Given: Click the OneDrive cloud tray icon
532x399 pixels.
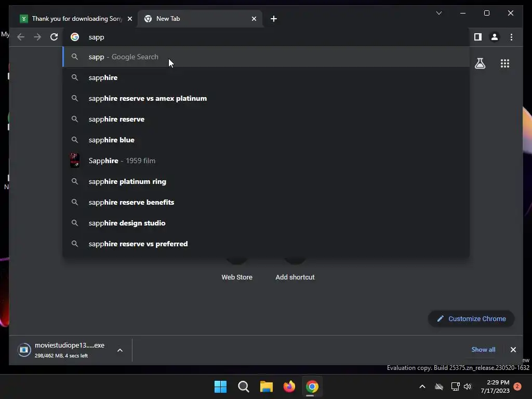Looking at the screenshot, I should [x=439, y=387].
